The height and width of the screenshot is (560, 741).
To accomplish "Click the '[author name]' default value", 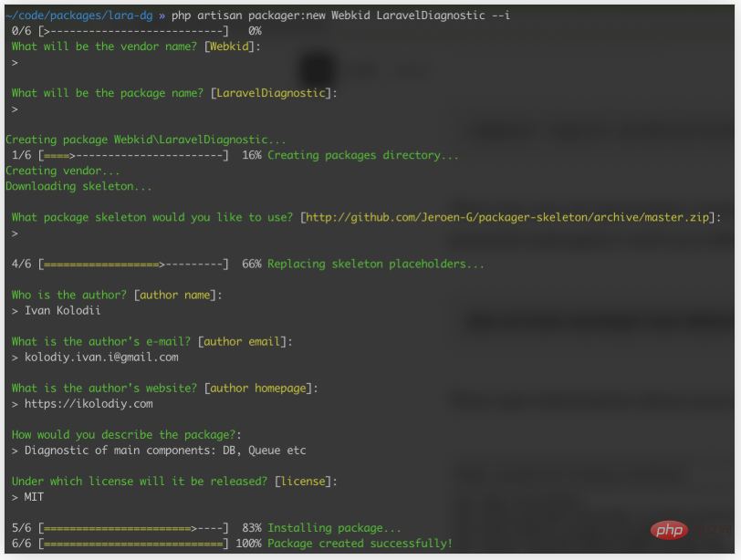I will pos(175,296).
